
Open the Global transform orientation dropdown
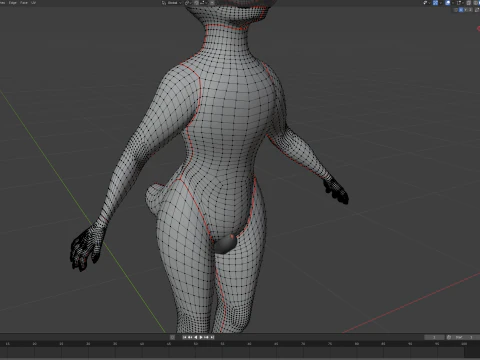[x=172, y=3]
